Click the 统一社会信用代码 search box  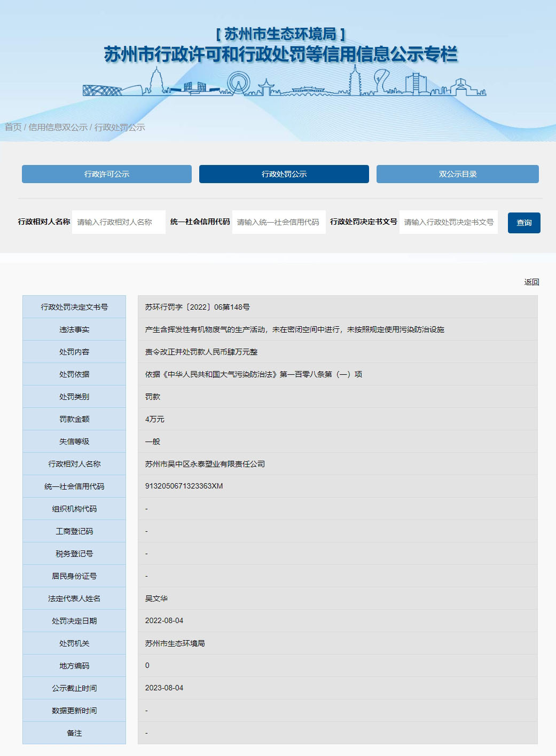click(278, 222)
